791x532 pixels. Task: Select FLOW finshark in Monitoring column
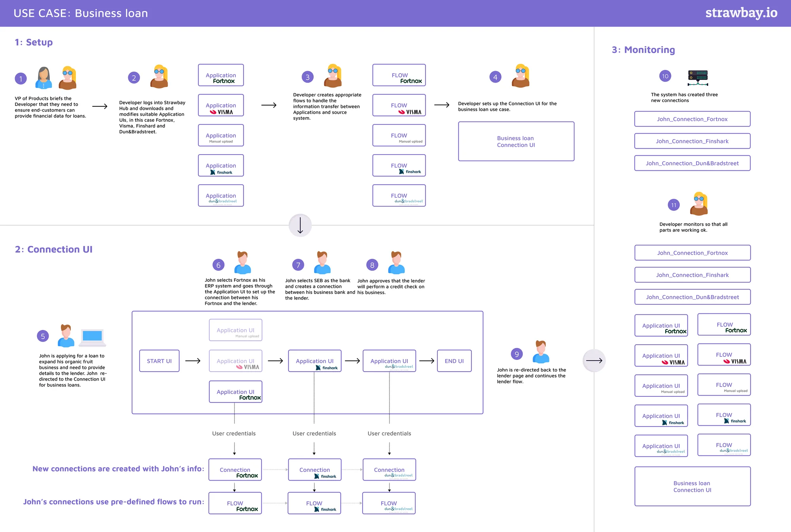point(724,415)
